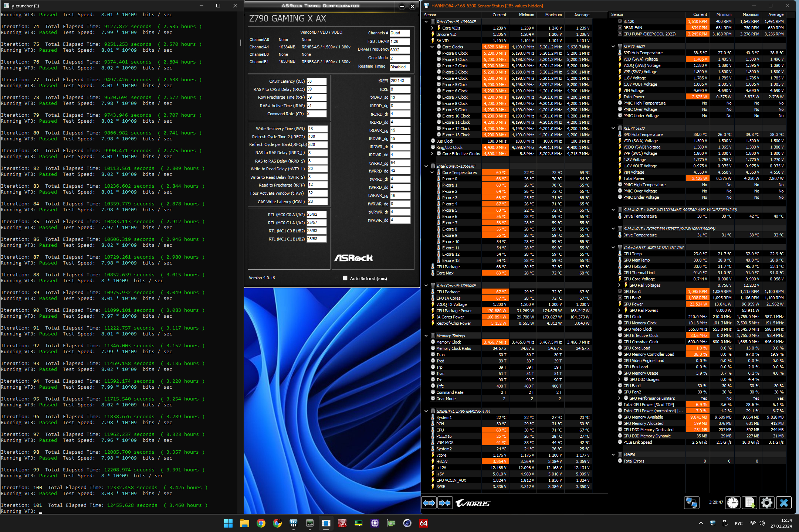Open HWiNFO sensor settings gear

pyautogui.click(x=767, y=503)
